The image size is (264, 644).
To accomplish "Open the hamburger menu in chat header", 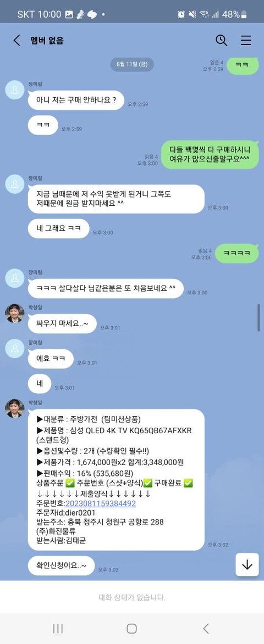I will 245,40.
